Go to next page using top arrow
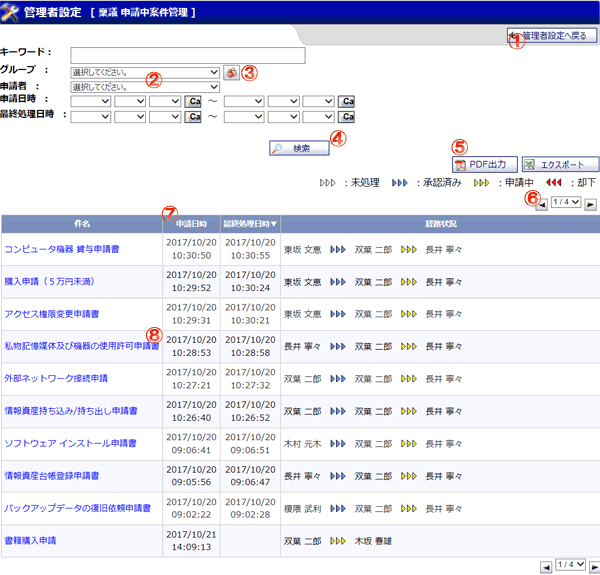Viewport: 600px width, 575px height. coord(590,205)
